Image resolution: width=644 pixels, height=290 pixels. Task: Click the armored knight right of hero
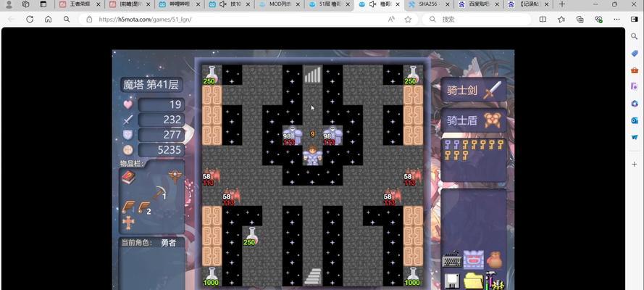click(x=333, y=135)
